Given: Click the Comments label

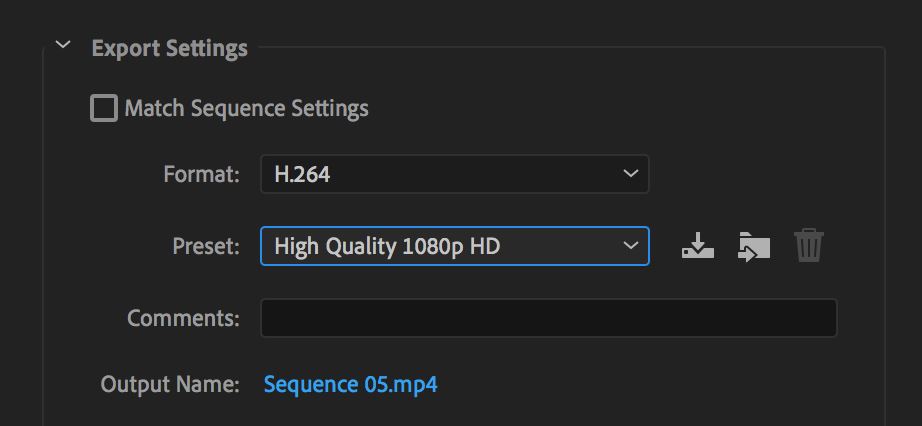Looking at the screenshot, I should 183,318.
